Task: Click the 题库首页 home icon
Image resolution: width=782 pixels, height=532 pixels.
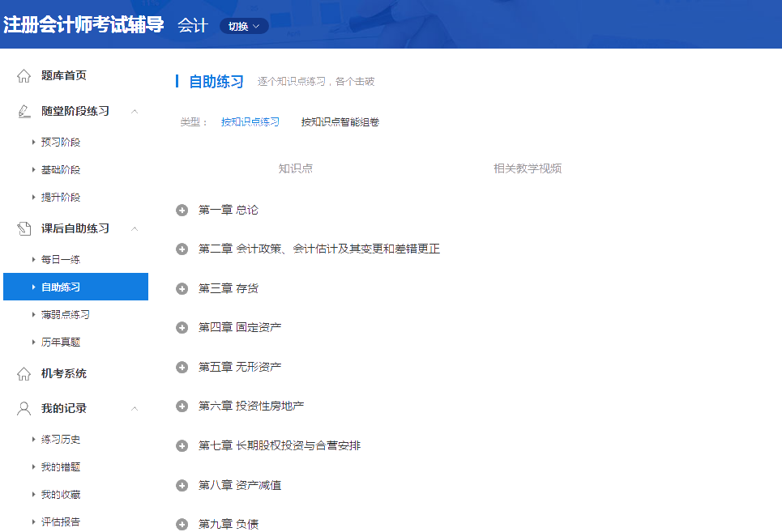Action: point(22,74)
